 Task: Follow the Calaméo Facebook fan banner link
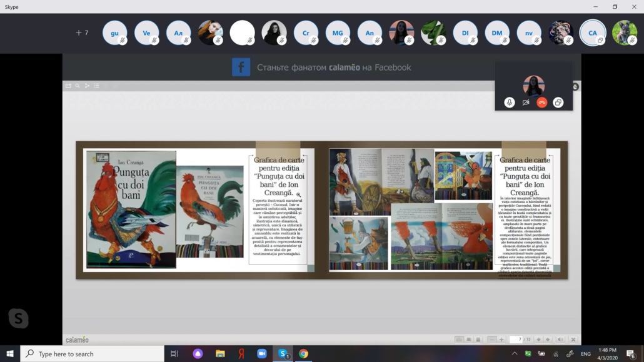[333, 68]
